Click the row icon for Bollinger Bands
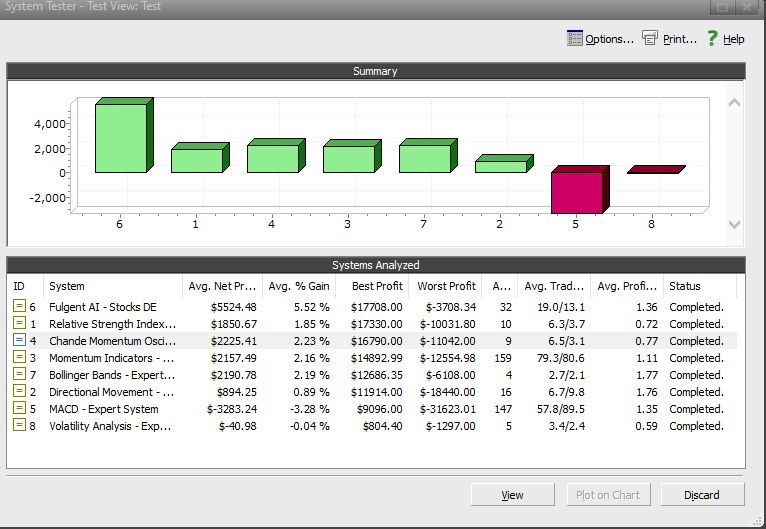 coord(19,375)
